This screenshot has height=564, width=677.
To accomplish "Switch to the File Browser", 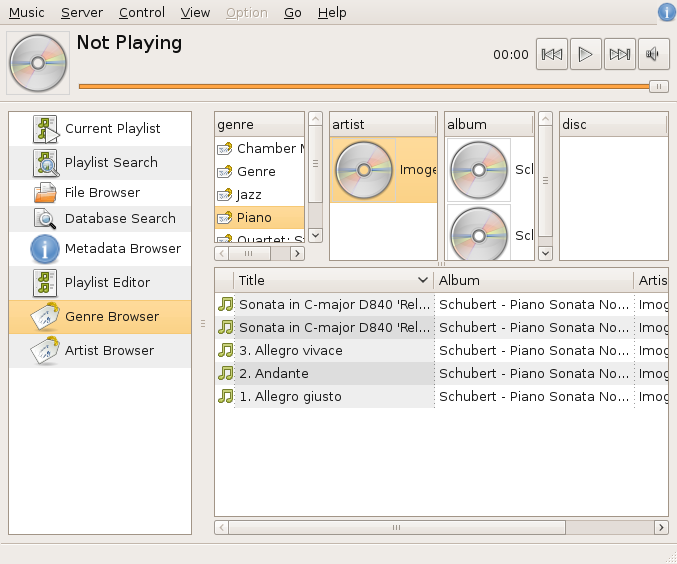I will point(100,192).
